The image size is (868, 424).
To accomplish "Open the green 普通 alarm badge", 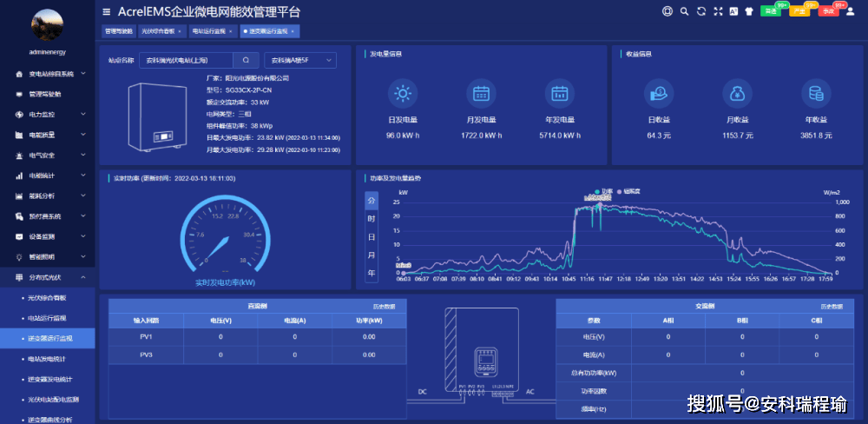I will point(770,10).
